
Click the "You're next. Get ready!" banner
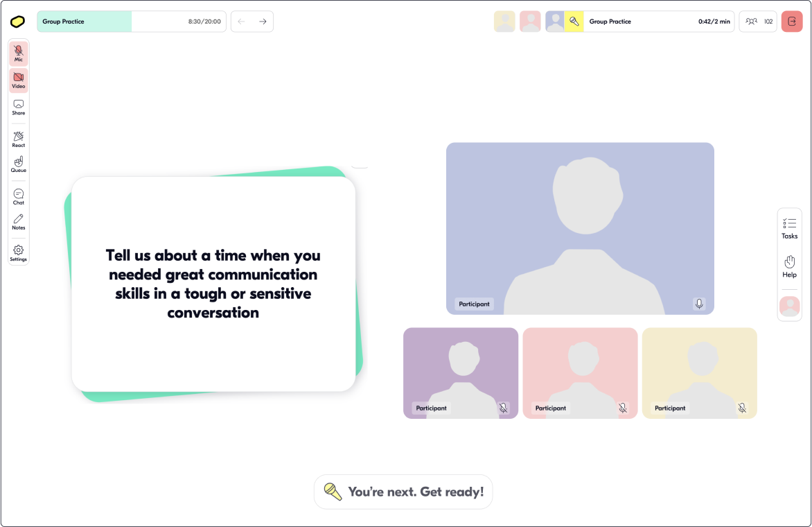[x=403, y=492]
